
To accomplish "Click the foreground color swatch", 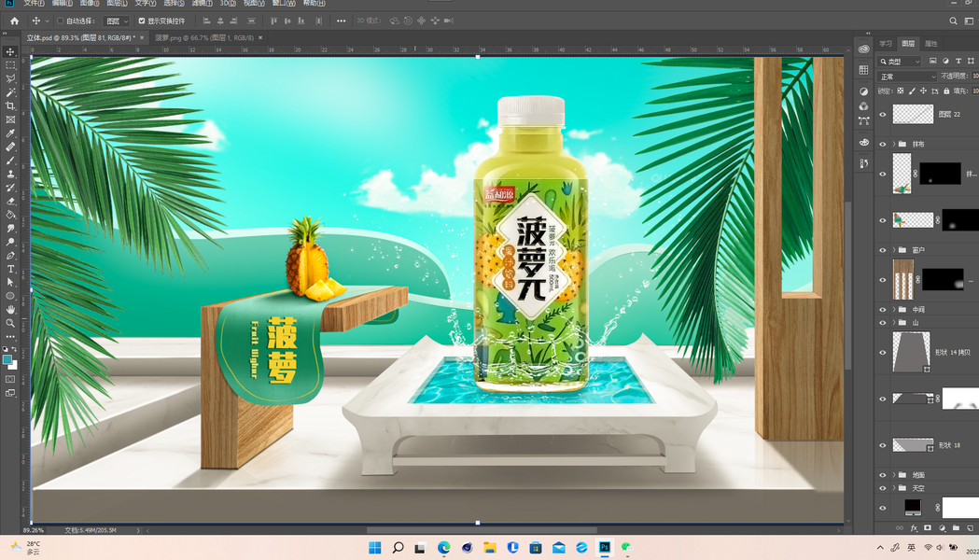I will (7, 359).
